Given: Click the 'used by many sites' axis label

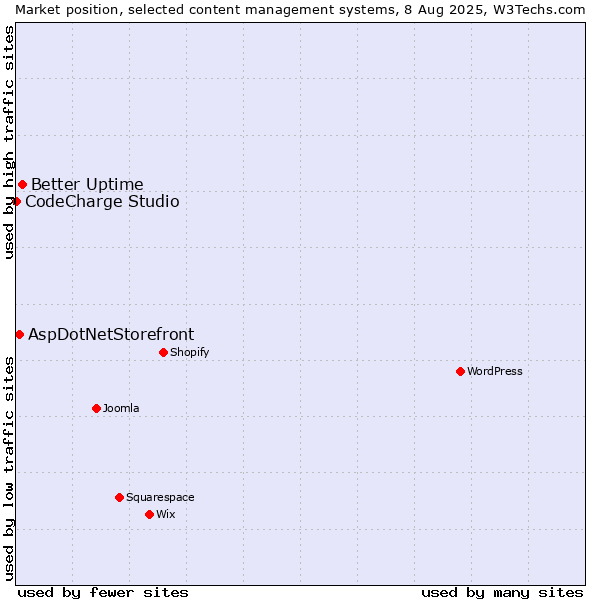Looking at the screenshot, I should click(502, 593).
